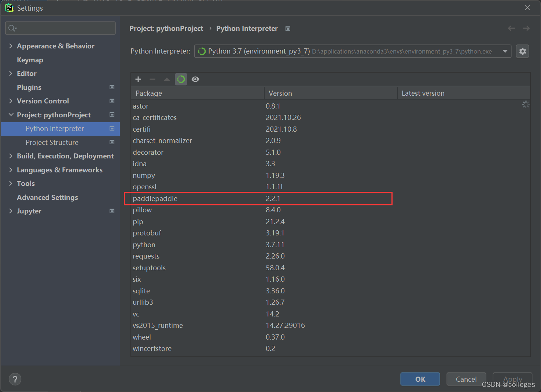Open the Plugins settings page

click(x=29, y=87)
